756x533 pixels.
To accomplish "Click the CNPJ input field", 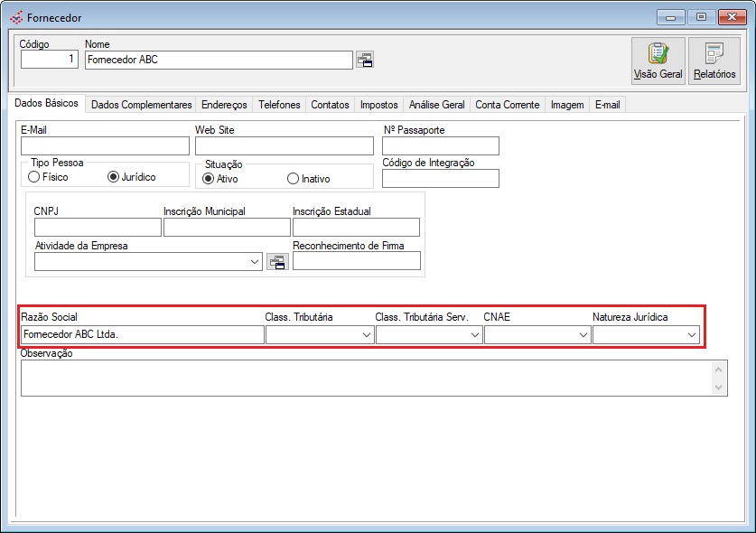I will click(x=98, y=228).
